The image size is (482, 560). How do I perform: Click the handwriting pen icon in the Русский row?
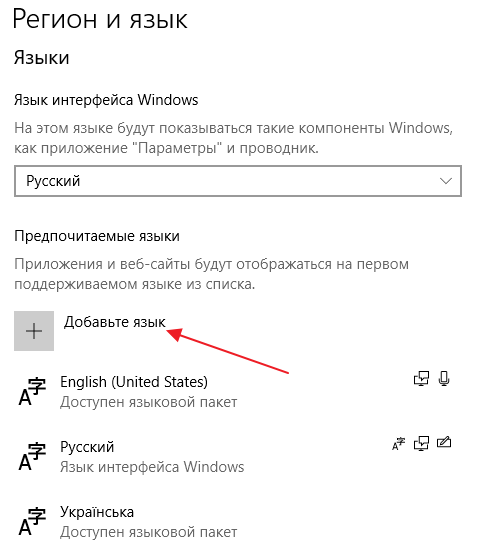444,443
